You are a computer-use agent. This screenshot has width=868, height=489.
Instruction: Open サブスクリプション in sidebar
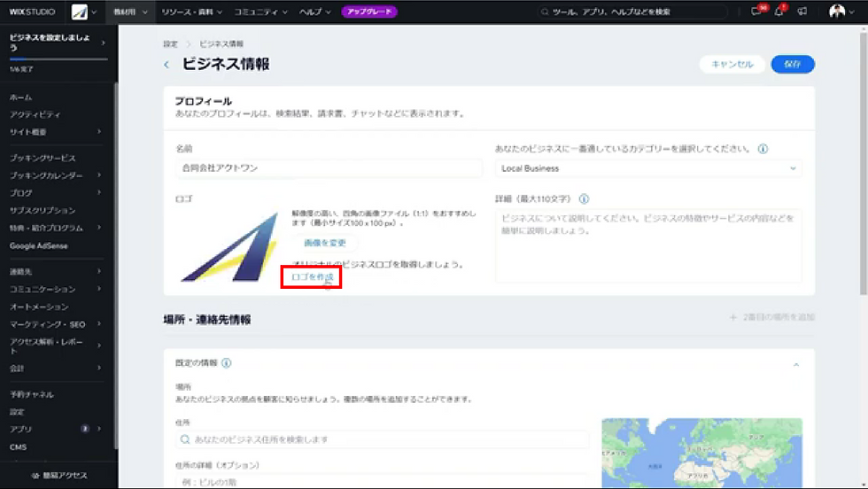43,211
